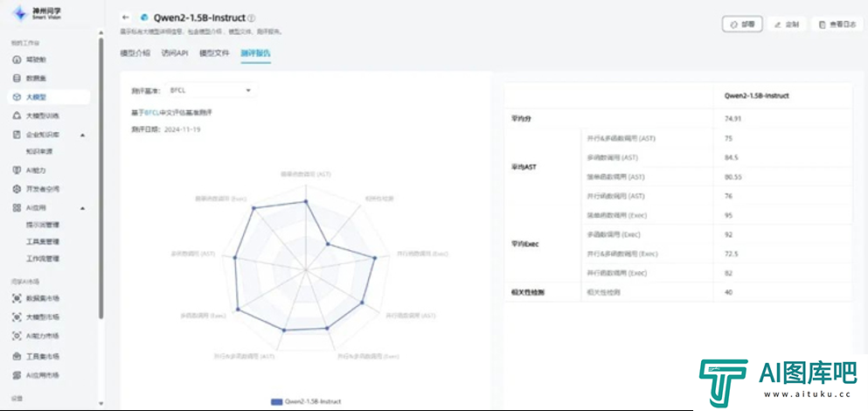
Task: Click the radar chart center point
Action: 306,269
